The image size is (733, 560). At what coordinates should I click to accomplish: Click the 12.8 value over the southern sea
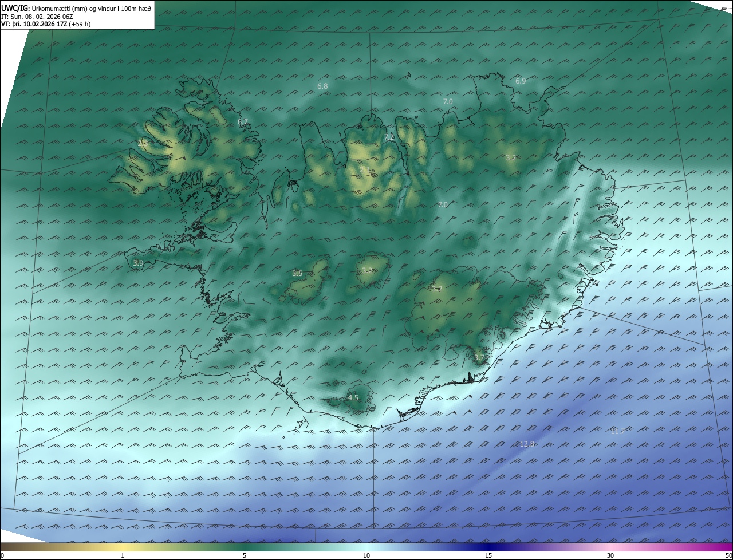pyautogui.click(x=527, y=444)
